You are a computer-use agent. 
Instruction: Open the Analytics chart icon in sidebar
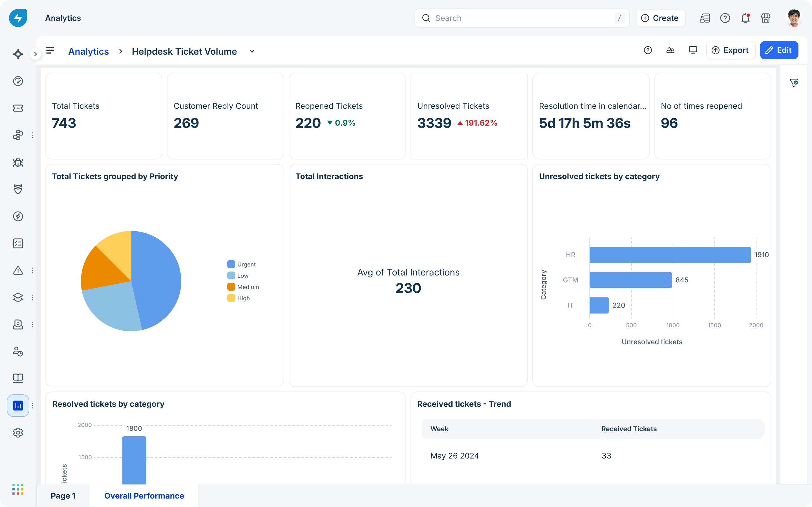click(x=18, y=406)
